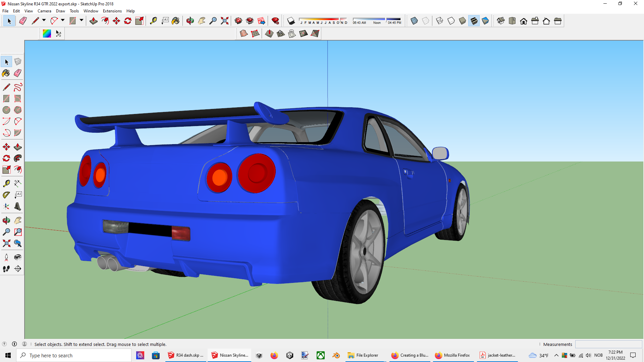This screenshot has height=362, width=644.
Task: Open Arc tool dropdown arrow
Action: (63, 20)
